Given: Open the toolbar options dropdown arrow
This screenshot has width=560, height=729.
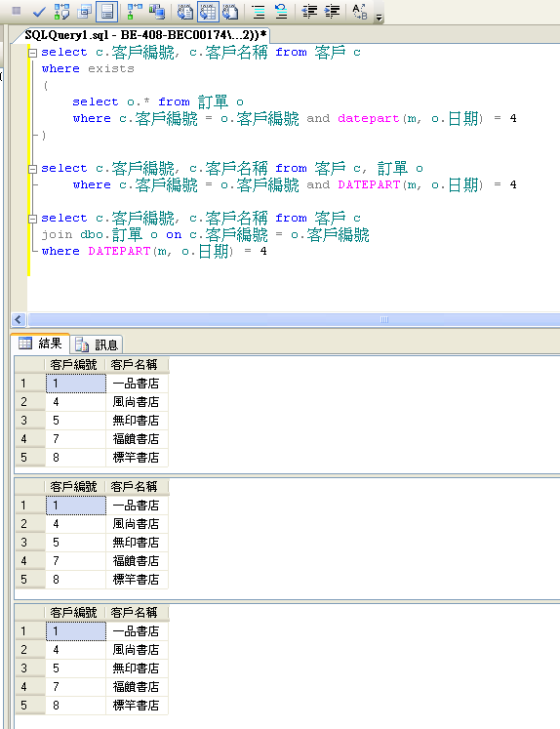Looking at the screenshot, I should (379, 18).
